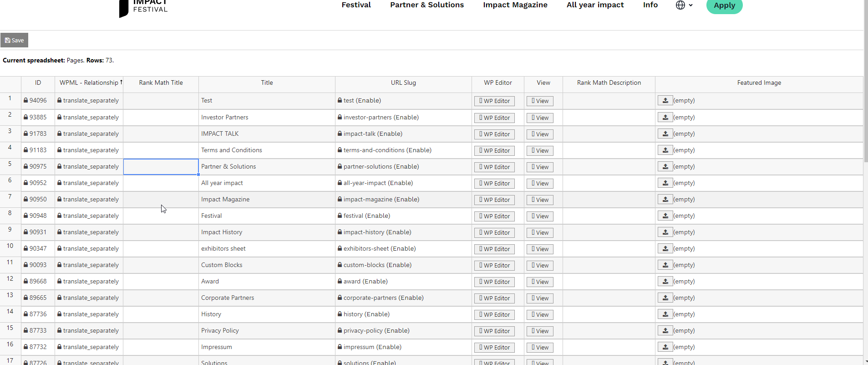This screenshot has height=365, width=868.
Task: Upload featured image for Impressum row
Action: [x=665, y=347]
